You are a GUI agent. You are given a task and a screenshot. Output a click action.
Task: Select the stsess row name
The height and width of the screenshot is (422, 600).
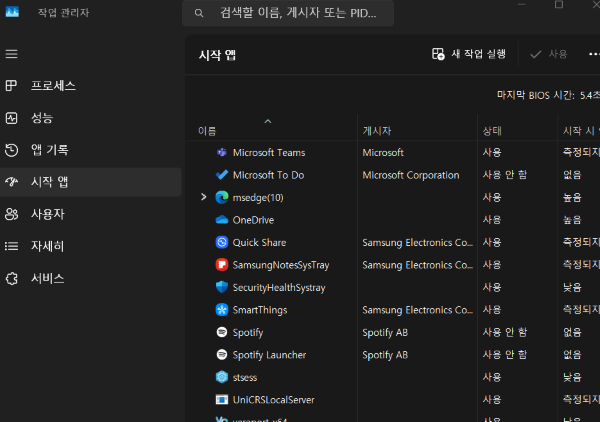point(245,378)
